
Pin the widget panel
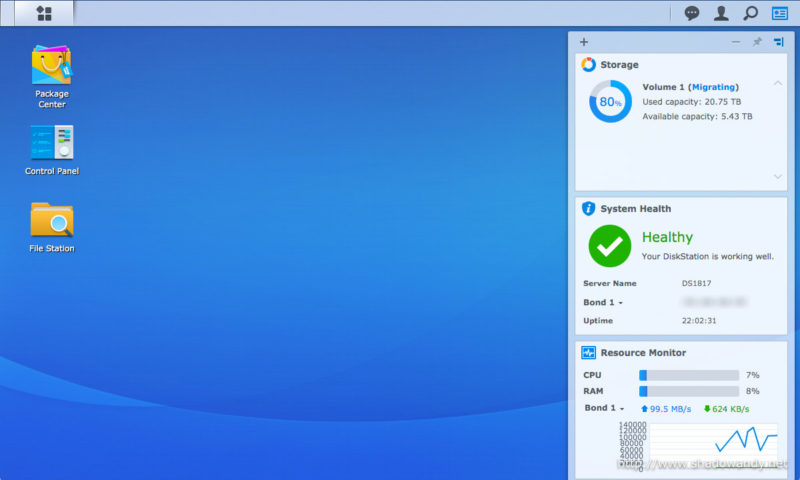[757, 42]
